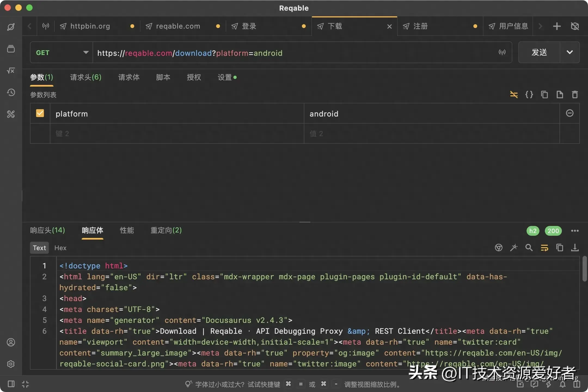This screenshot has width=588, height=392.
Task: Open the 性能 tab
Action: click(127, 230)
